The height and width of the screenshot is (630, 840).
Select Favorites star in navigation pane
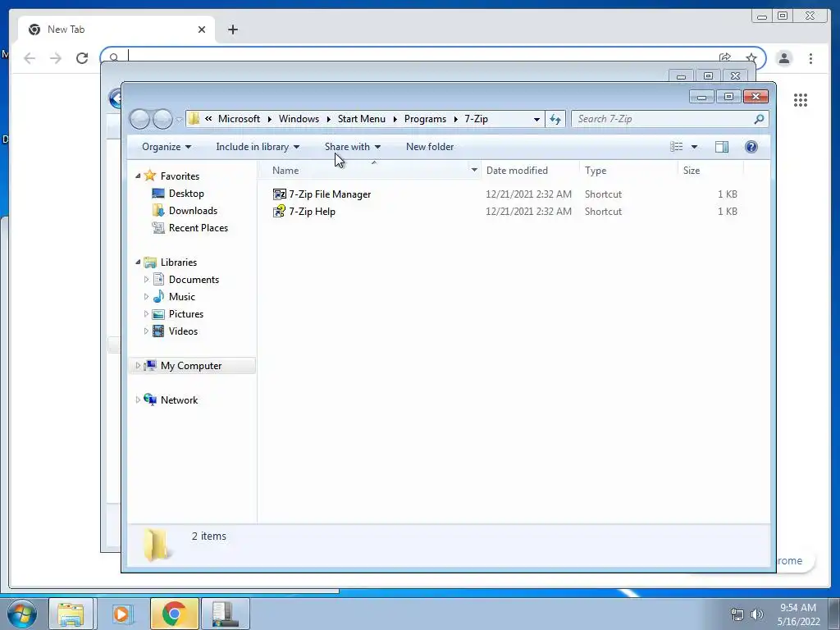[150, 176]
